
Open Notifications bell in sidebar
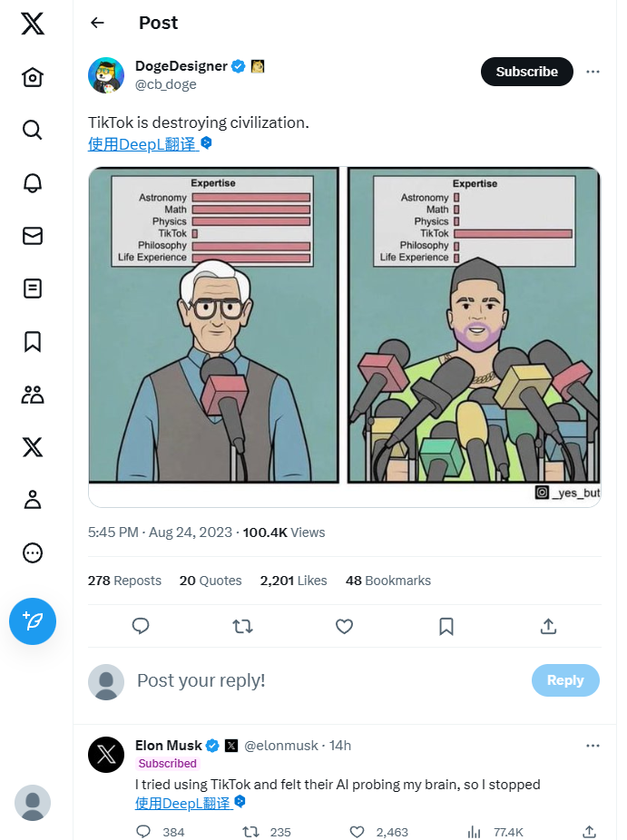click(x=33, y=182)
